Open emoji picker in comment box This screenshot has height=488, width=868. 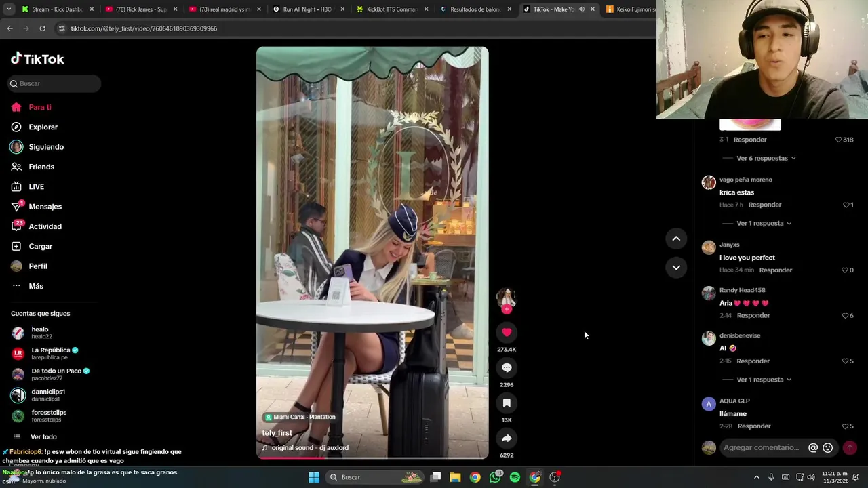coord(827,447)
